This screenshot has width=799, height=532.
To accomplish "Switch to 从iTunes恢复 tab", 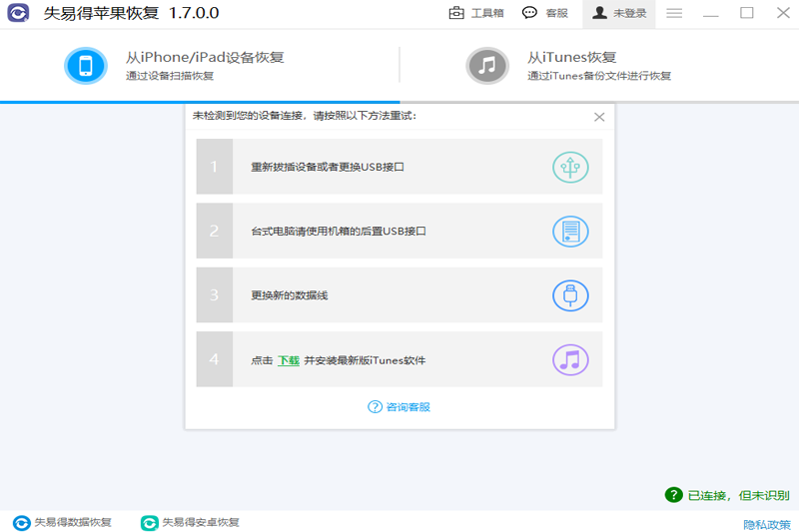I will pos(572,58).
